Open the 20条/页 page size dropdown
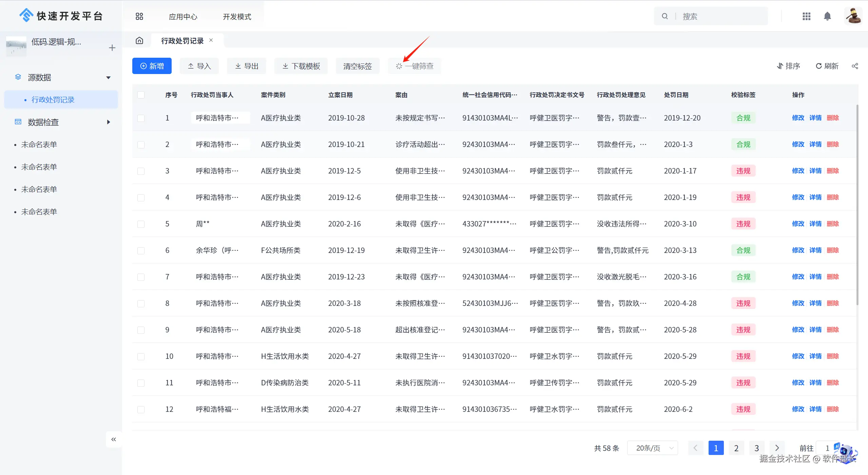Image resolution: width=868 pixels, height=475 pixels. point(652,448)
